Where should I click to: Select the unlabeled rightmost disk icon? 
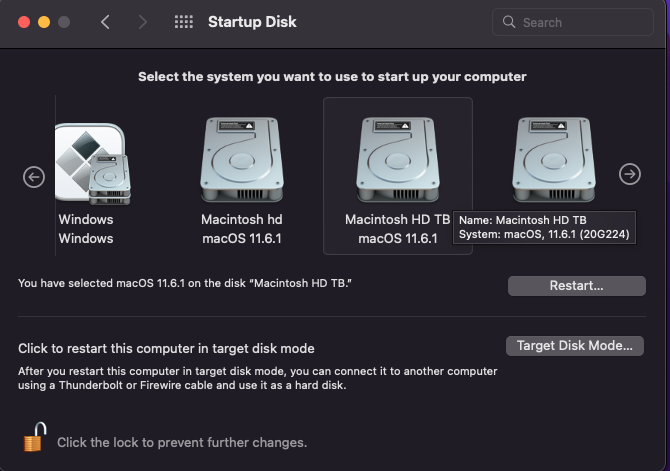pos(553,159)
